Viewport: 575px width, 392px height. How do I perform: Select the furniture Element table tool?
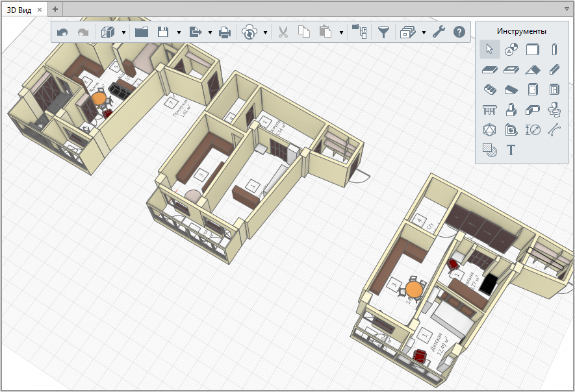[489, 110]
